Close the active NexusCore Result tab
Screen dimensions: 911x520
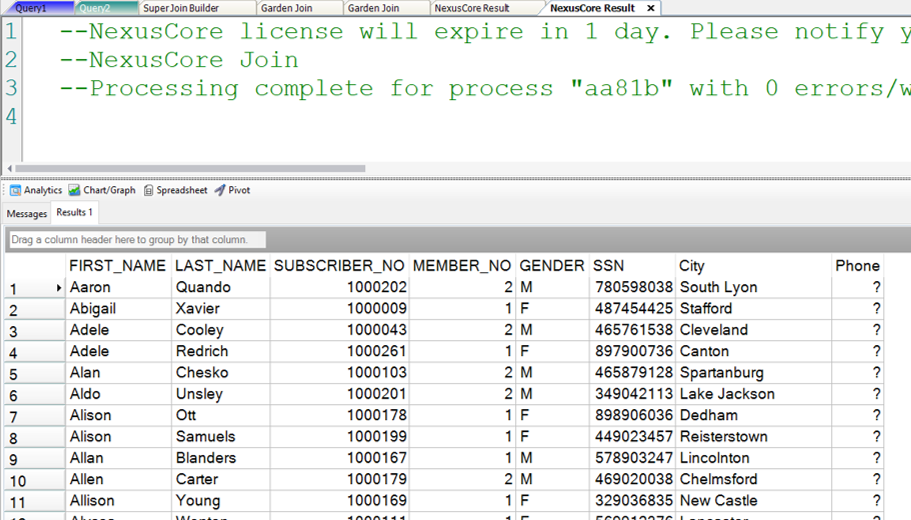tap(651, 8)
